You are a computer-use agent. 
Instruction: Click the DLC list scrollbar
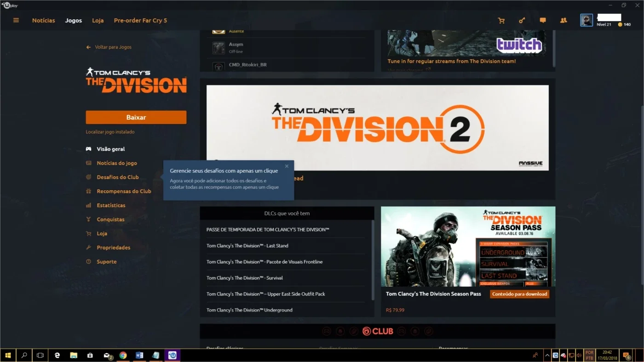point(373,260)
